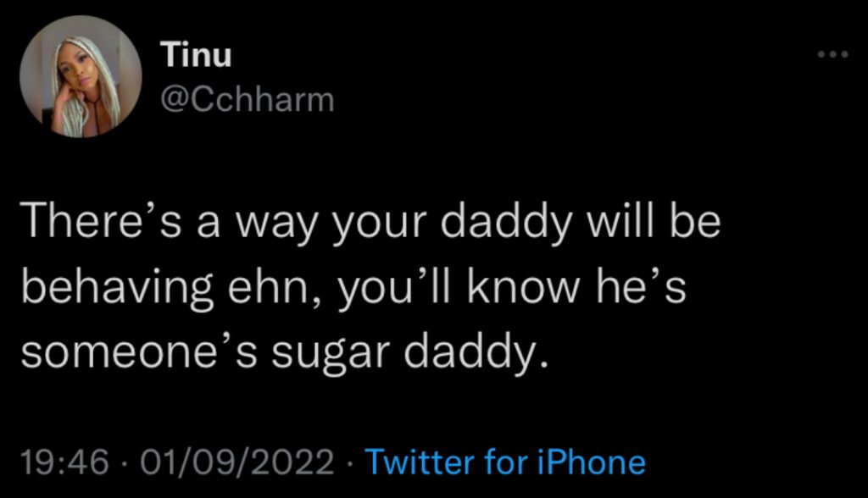Click the word "iPhone" in the source label

(595, 462)
